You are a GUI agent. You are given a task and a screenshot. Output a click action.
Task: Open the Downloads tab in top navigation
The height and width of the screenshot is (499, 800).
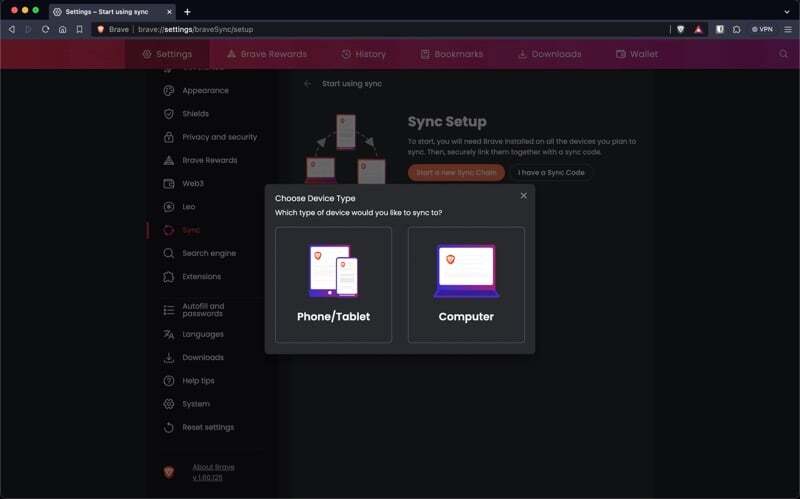(549, 54)
